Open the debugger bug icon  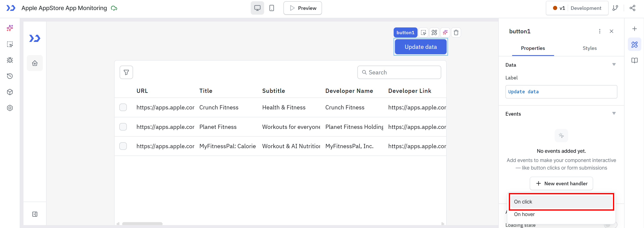pyautogui.click(x=10, y=60)
